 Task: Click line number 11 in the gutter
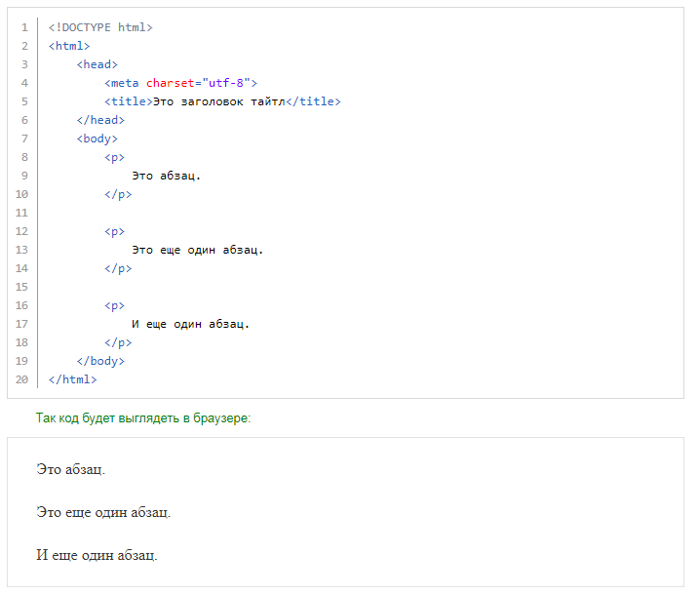click(22, 213)
